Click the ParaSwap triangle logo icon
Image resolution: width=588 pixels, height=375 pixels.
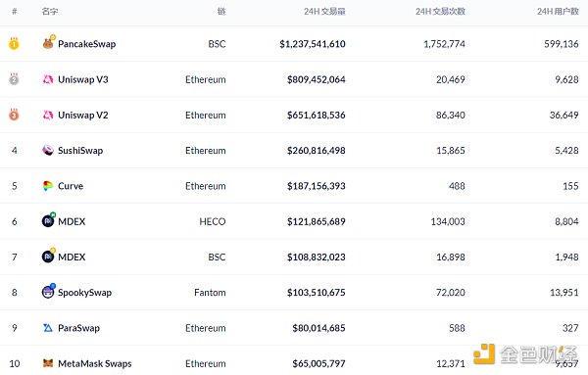pos(48,328)
